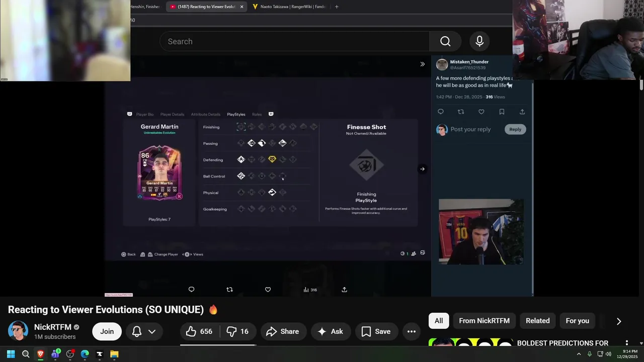Join the NickRTFM channel membership

(x=107, y=331)
